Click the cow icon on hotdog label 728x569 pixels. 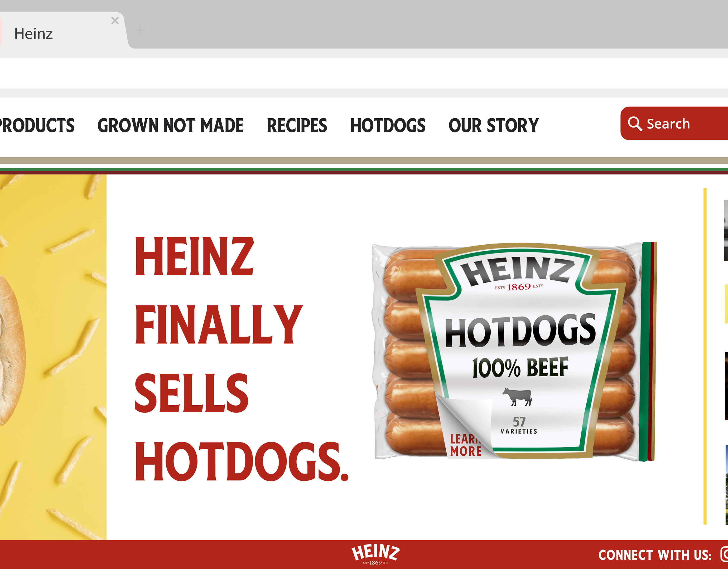(x=517, y=396)
